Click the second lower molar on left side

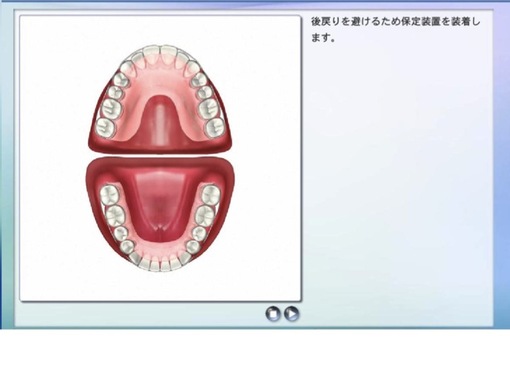click(116, 215)
